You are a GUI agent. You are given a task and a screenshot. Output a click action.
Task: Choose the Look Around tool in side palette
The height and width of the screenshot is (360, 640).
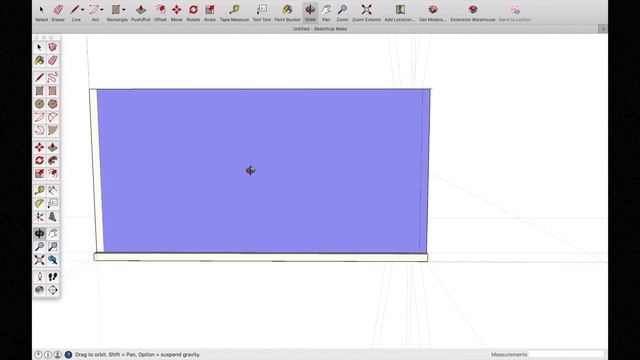point(40,290)
